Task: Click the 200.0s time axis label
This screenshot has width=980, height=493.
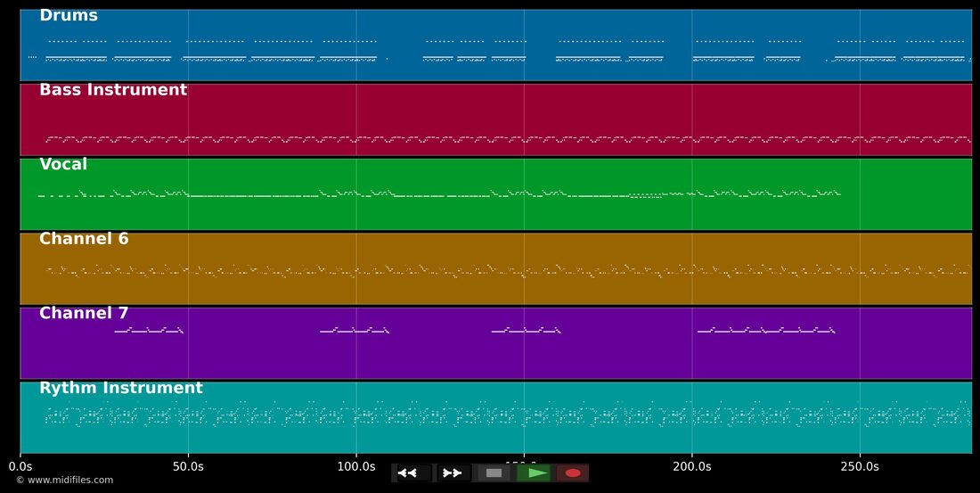Action: [692, 467]
